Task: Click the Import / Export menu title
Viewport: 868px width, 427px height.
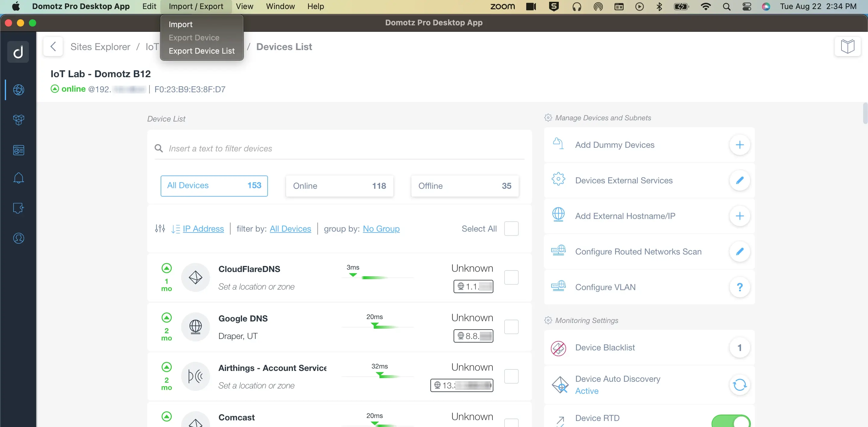Action: pyautogui.click(x=196, y=6)
